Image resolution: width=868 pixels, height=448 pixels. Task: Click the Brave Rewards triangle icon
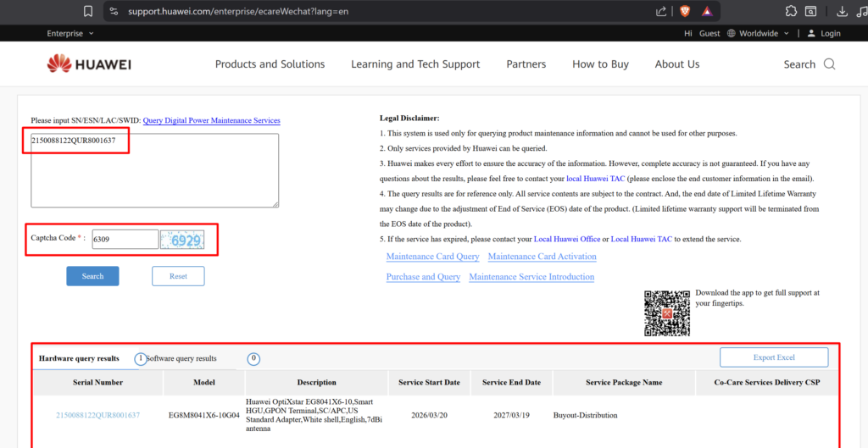(x=707, y=11)
